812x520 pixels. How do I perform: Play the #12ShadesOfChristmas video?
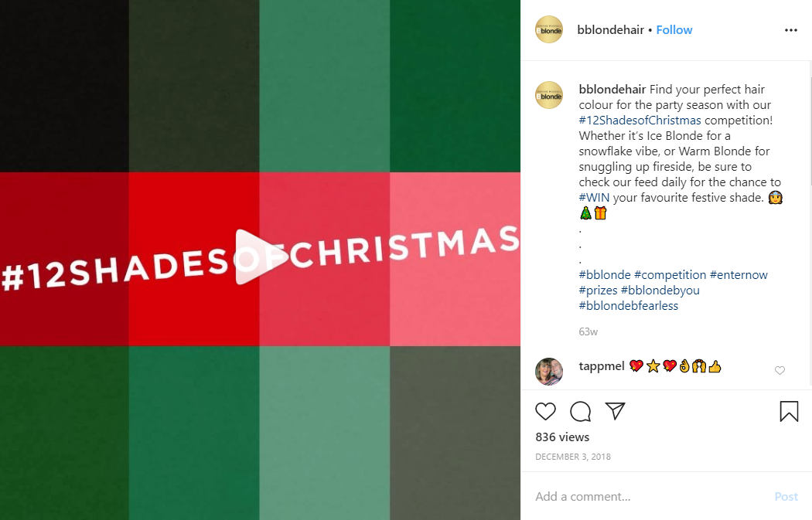pyautogui.click(x=261, y=257)
